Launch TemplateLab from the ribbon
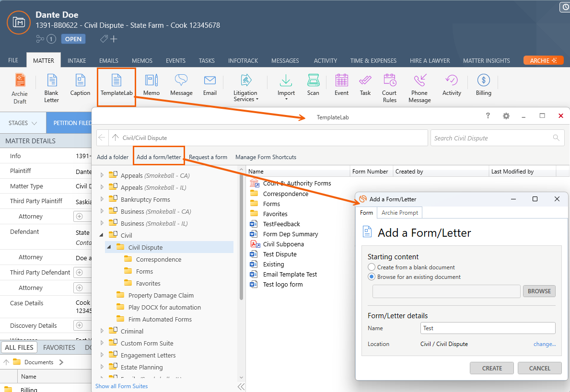The height and width of the screenshot is (392, 570). click(x=116, y=85)
